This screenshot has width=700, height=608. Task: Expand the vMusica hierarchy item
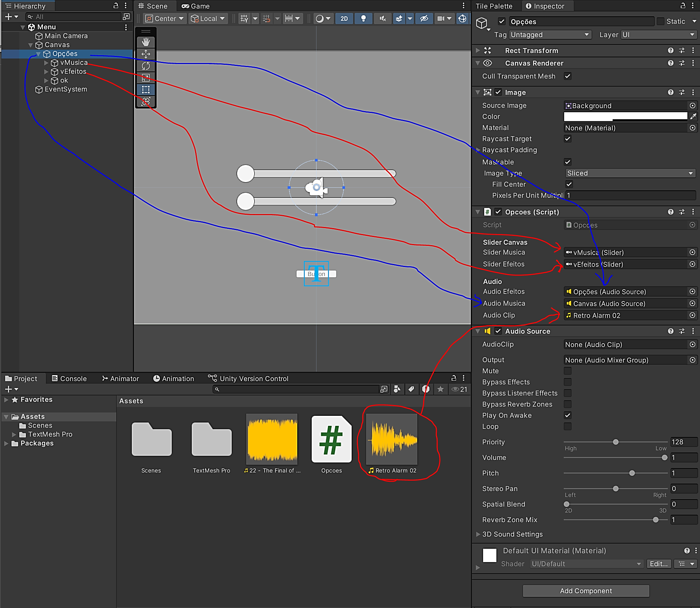[46, 63]
